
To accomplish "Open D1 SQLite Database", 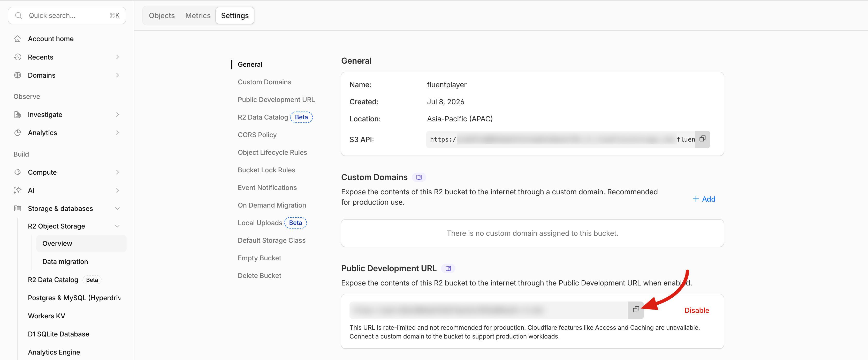I will point(59,334).
